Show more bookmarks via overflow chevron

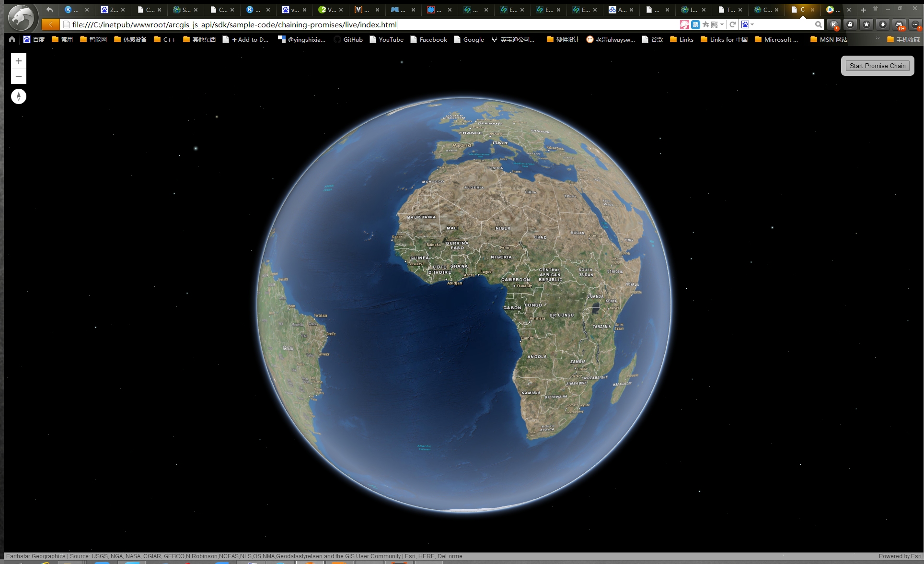click(878, 38)
